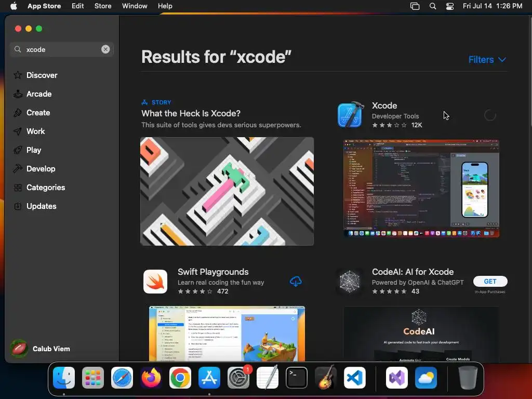Open the Xcode screenshot preview

(421, 188)
